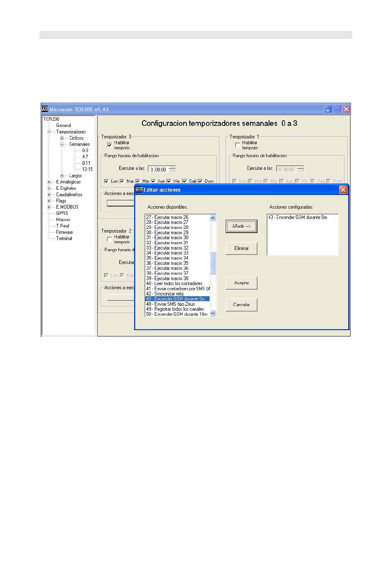Uncheck Vie for Temporizador 0

[169, 181]
